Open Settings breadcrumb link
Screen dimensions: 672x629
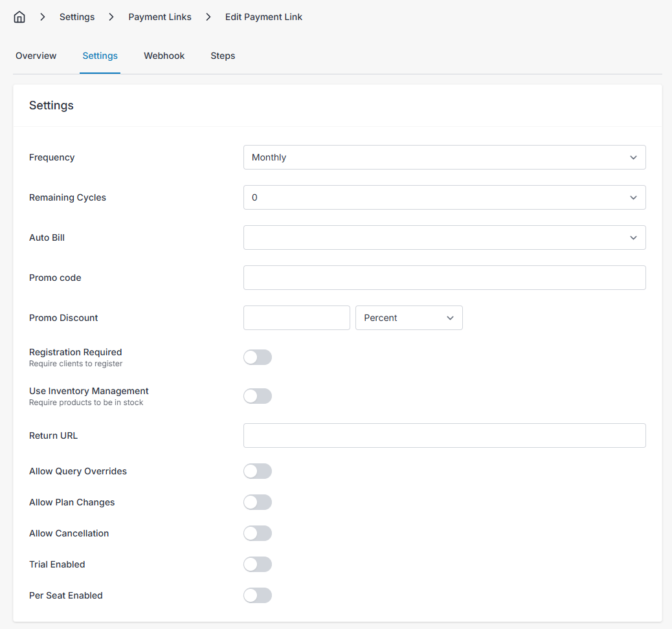tap(77, 17)
